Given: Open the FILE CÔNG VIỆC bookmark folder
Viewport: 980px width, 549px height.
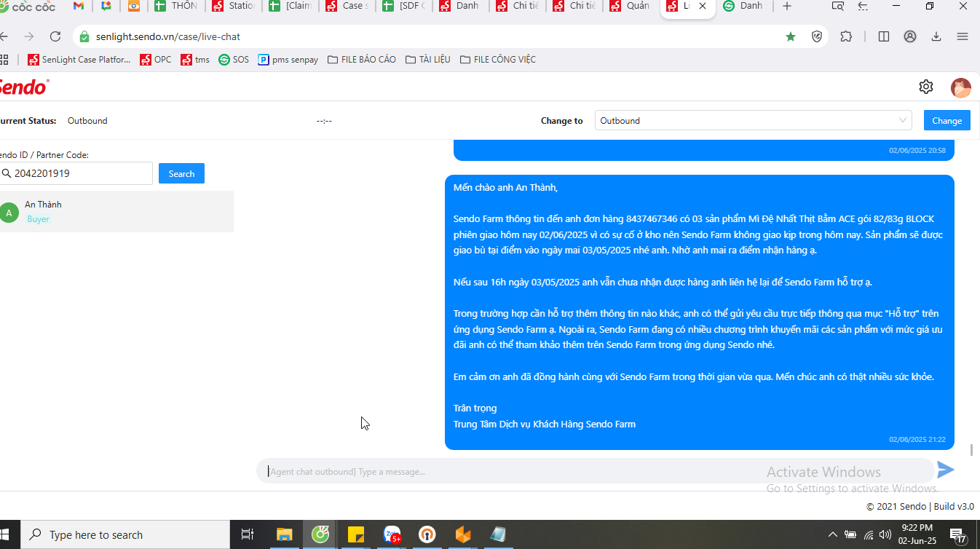Looking at the screenshot, I should point(498,60).
